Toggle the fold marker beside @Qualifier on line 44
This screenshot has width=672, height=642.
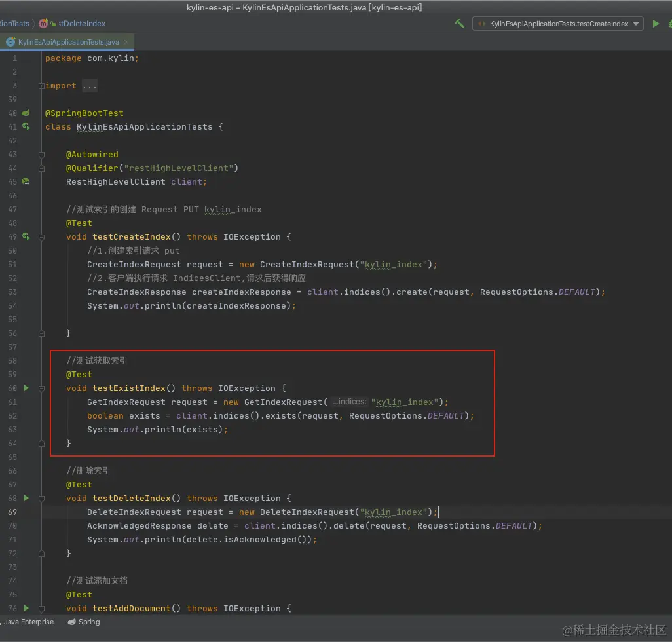click(x=41, y=168)
